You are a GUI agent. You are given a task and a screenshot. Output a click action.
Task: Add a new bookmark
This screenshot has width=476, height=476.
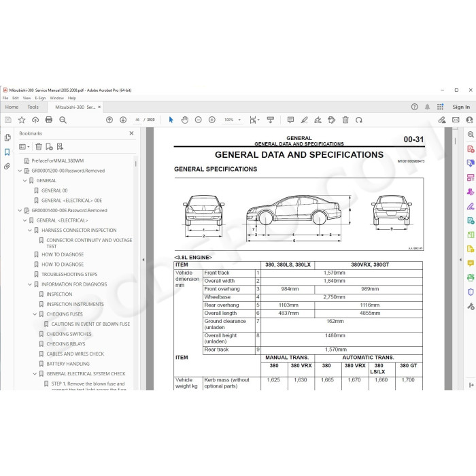(x=49, y=147)
